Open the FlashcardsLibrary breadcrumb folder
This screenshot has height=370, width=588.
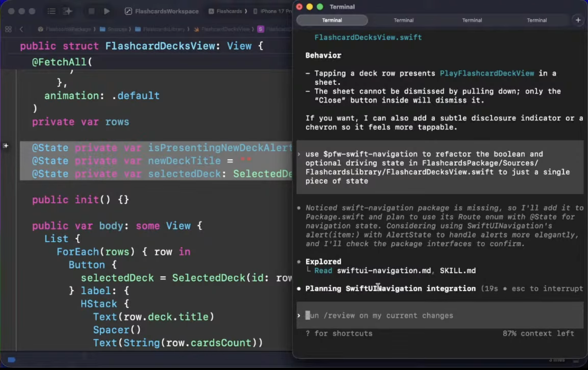coord(163,29)
